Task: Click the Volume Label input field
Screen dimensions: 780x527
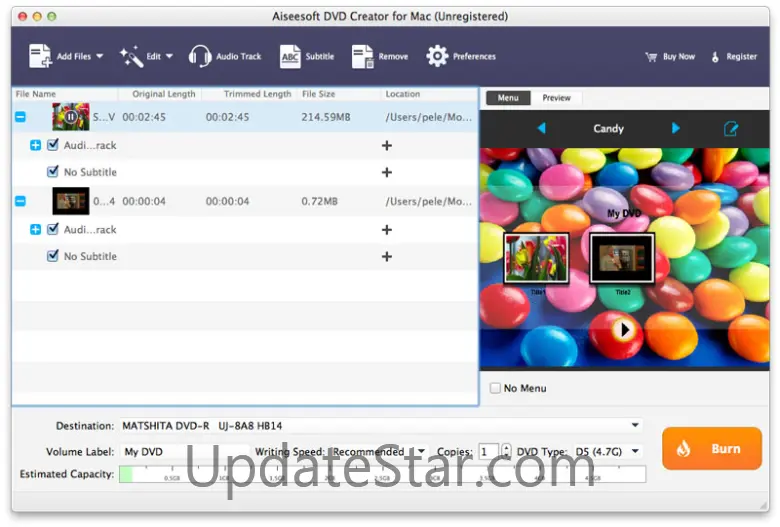Action: (184, 451)
